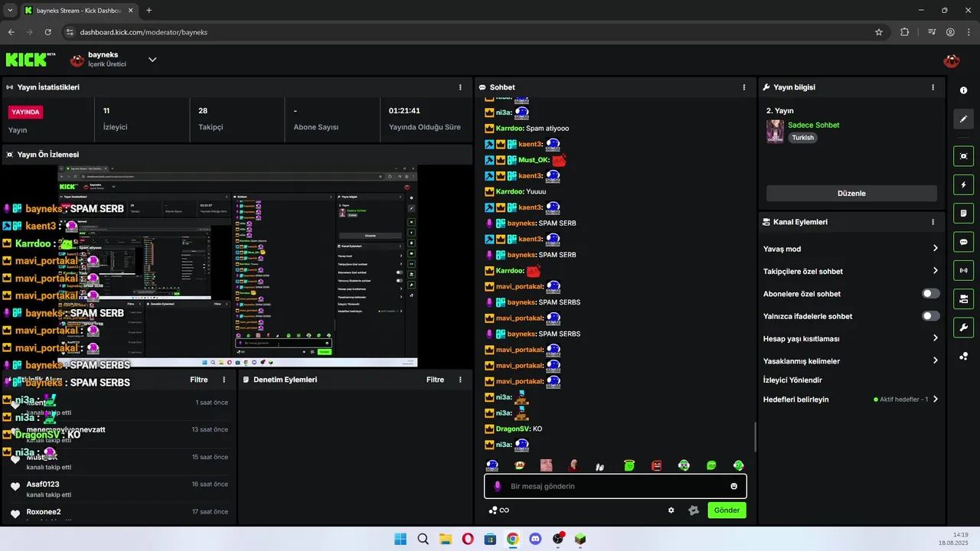Open Yayın İstatistikleri three-dot menu
The height and width of the screenshot is (551, 980).
[460, 87]
